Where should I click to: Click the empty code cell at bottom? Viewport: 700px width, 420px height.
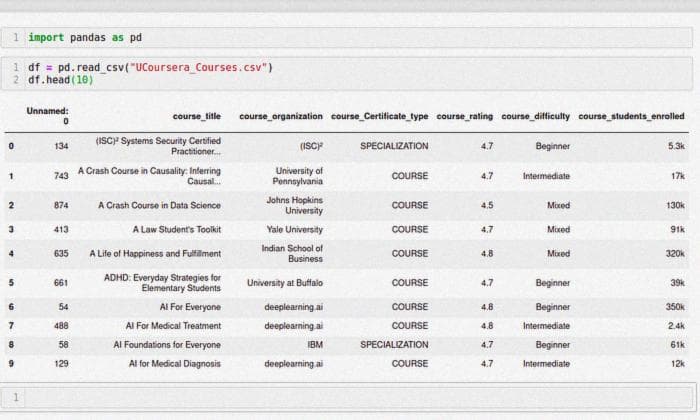click(x=347, y=397)
